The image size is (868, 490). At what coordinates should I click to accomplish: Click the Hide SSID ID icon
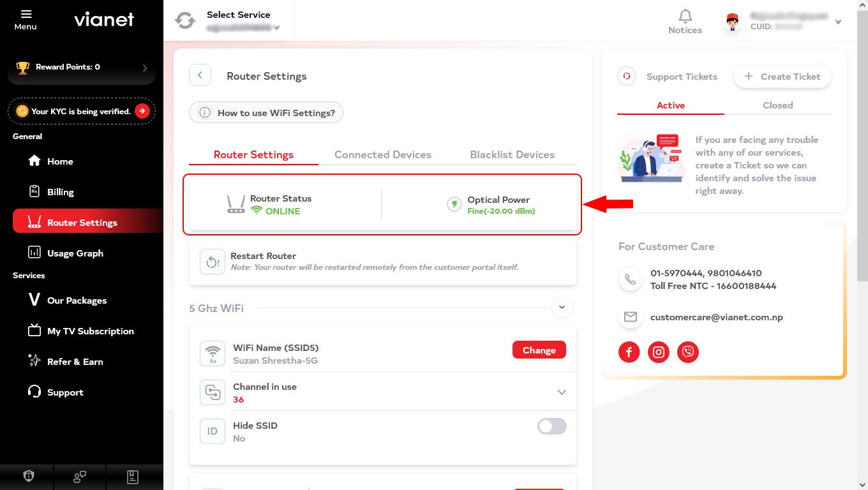tap(213, 431)
